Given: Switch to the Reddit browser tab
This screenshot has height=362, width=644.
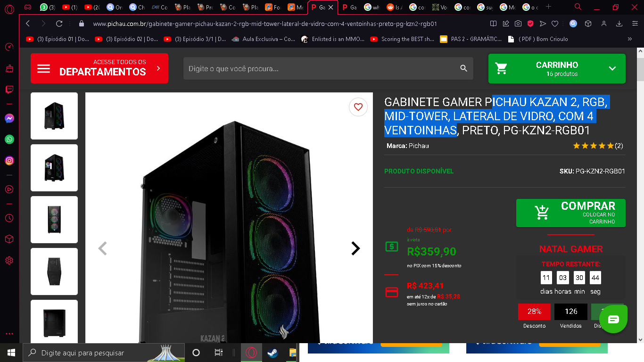Looking at the screenshot, I should coord(394,7).
